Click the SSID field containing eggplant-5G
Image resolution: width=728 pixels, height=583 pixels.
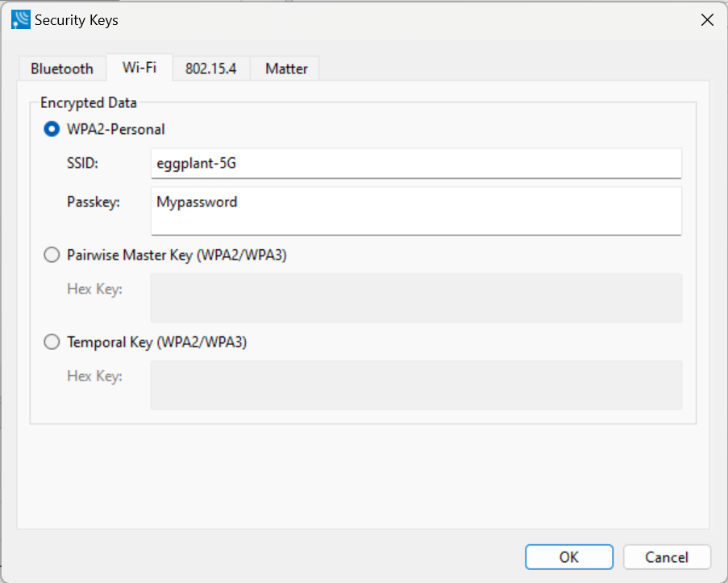coord(416,164)
